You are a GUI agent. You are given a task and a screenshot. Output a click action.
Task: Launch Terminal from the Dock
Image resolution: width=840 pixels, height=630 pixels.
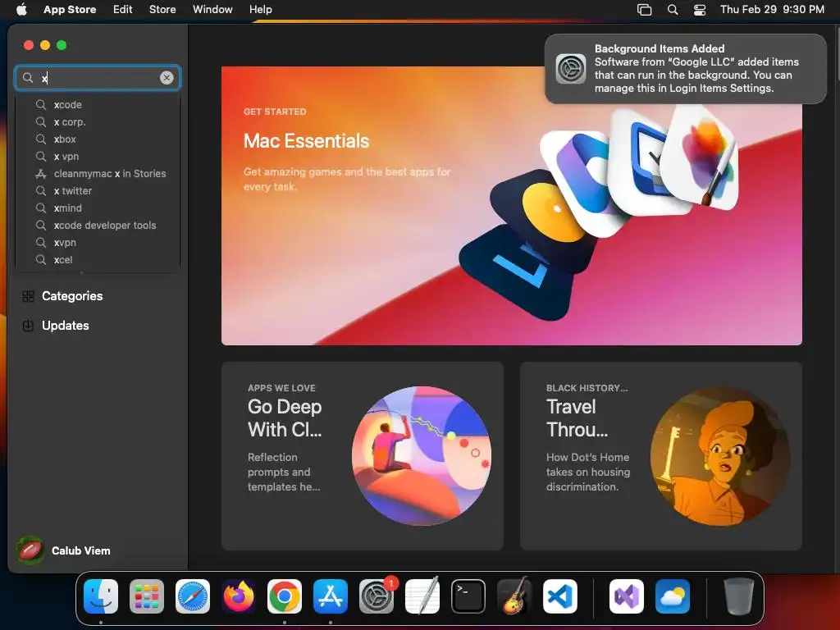(468, 596)
